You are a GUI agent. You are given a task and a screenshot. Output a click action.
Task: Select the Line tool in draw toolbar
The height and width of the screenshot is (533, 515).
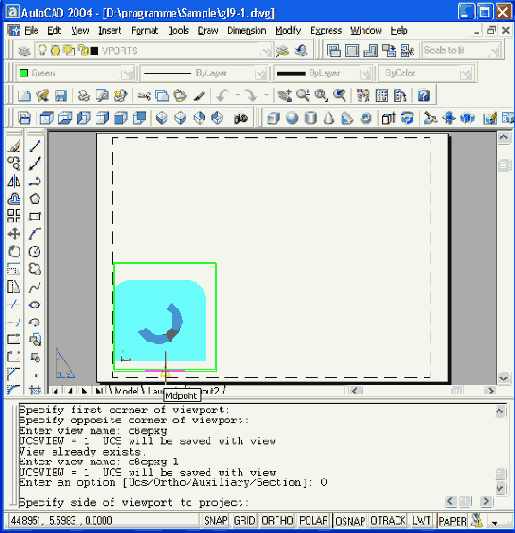35,146
